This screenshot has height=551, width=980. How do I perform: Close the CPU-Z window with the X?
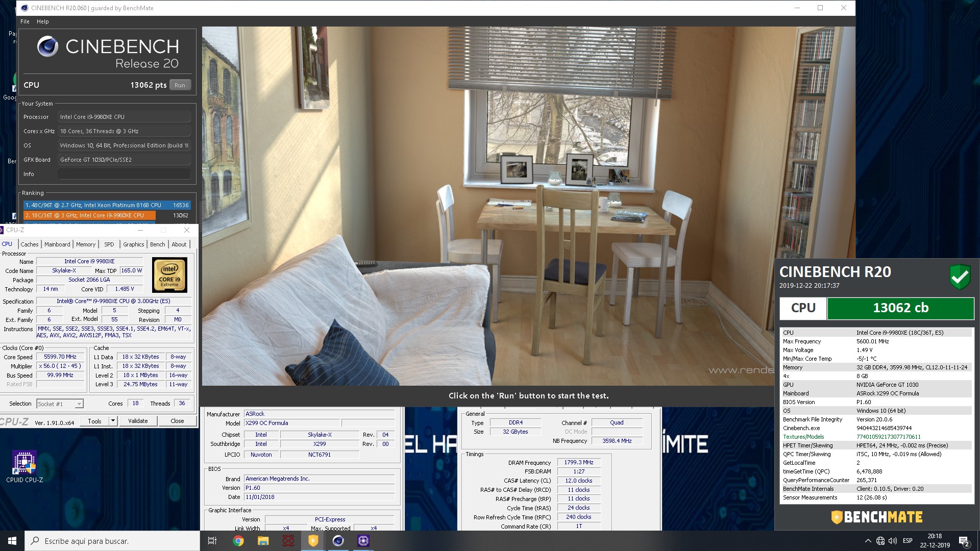tap(187, 230)
